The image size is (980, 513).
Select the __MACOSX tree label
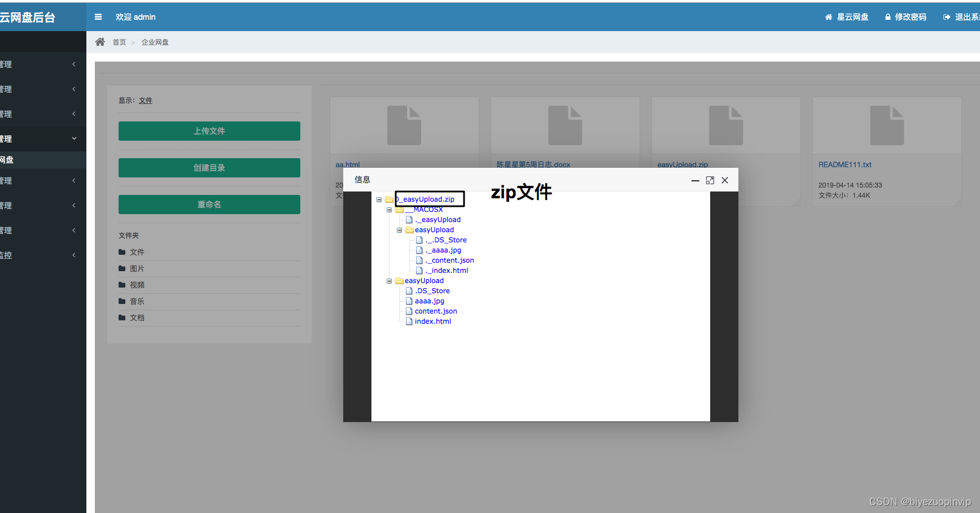tap(424, 210)
